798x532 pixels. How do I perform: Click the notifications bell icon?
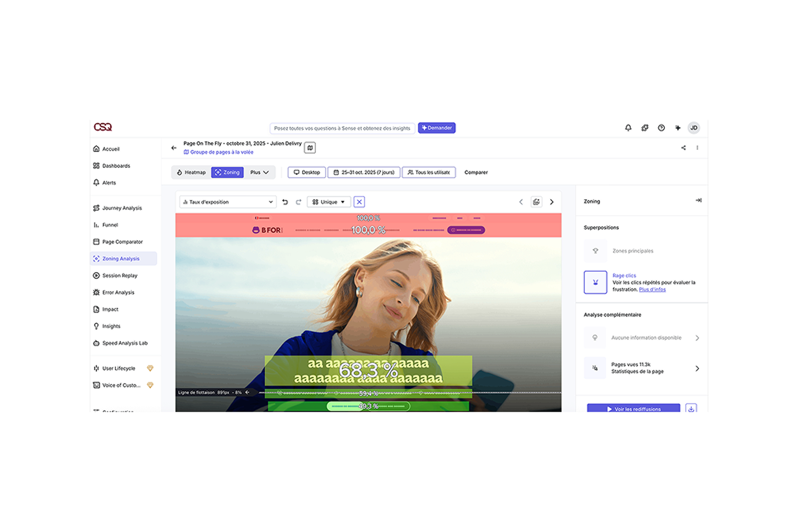628,128
